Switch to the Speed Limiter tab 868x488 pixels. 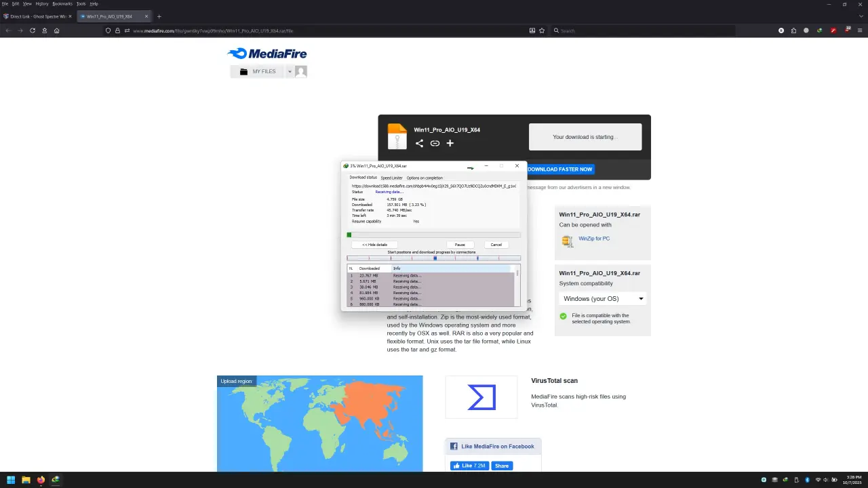[391, 178]
